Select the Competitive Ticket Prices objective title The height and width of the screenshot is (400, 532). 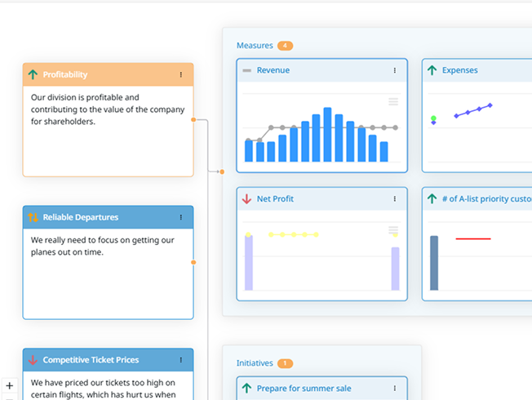click(x=91, y=360)
